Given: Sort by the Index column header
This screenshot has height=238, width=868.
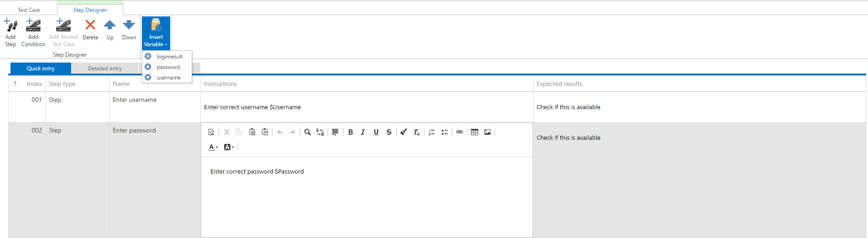Looking at the screenshot, I should coord(34,84).
